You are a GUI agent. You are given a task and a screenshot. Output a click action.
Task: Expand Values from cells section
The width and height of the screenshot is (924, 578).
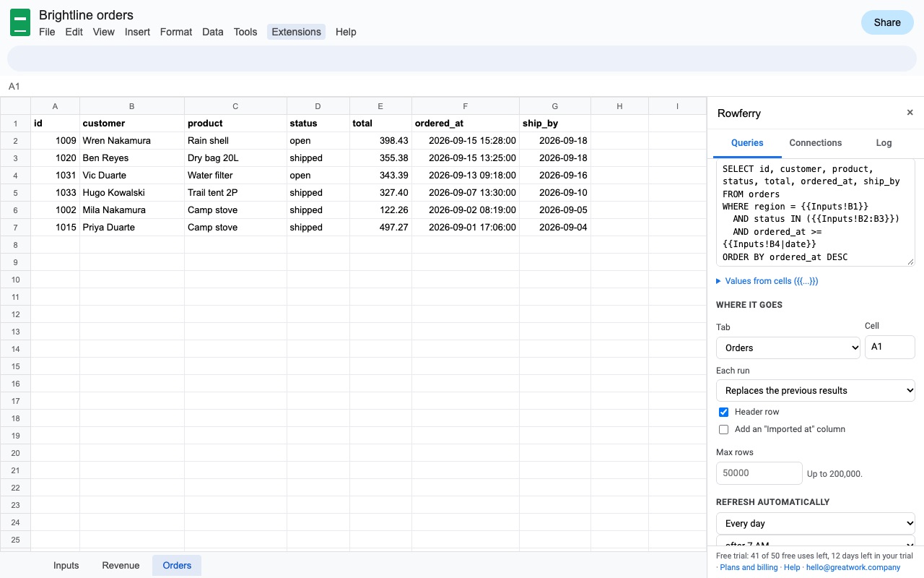coord(767,281)
